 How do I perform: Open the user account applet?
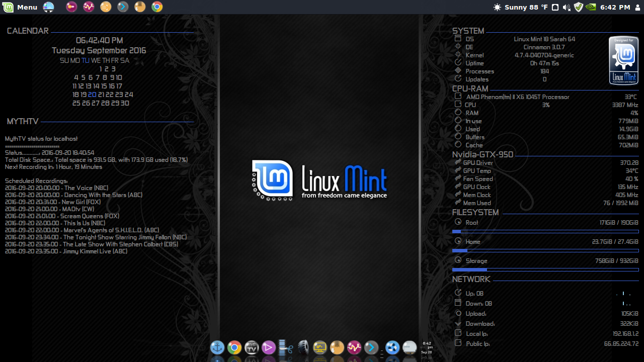coord(638,7)
